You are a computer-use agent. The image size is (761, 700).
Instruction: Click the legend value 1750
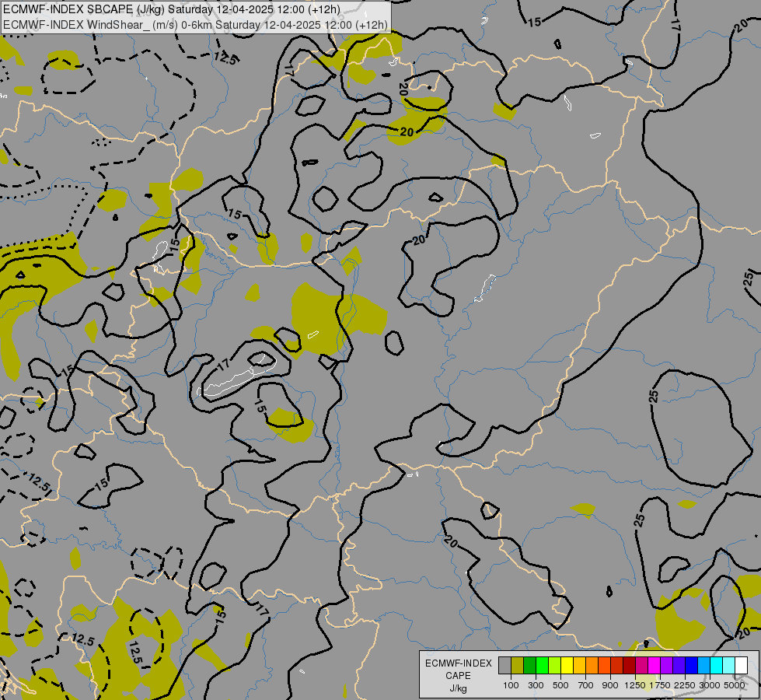click(x=660, y=685)
